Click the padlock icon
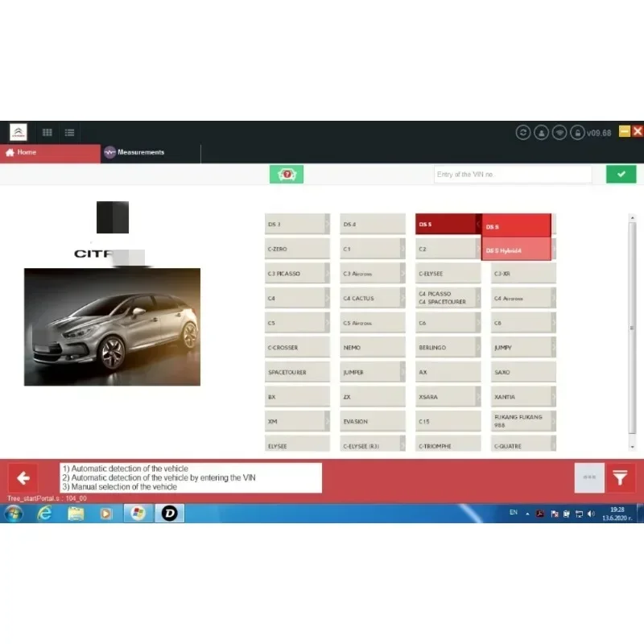Viewport: 644px width, 644px height. click(x=577, y=133)
